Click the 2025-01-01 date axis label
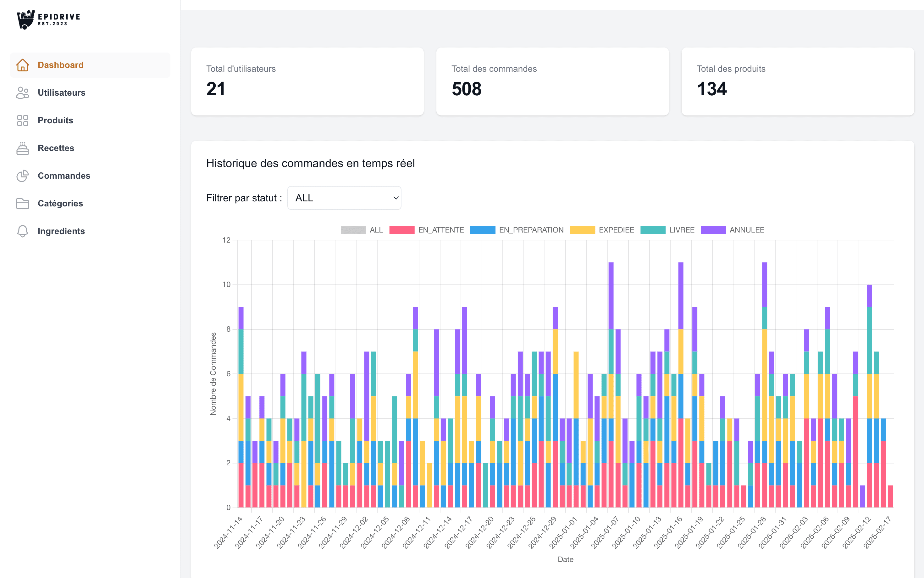Image resolution: width=924 pixels, height=578 pixels. tap(563, 532)
